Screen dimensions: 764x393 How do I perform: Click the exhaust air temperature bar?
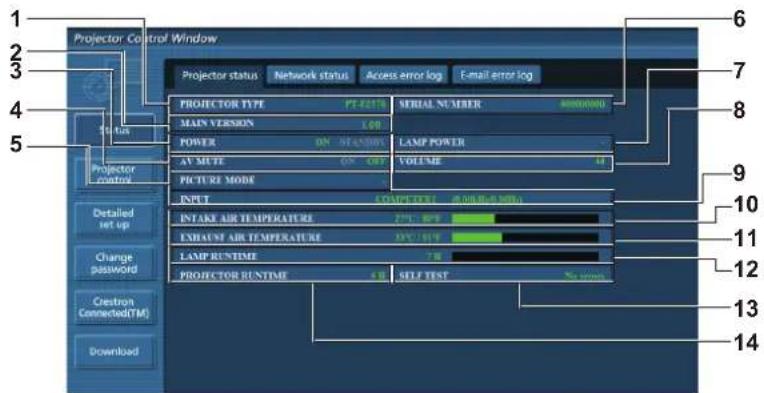[x=525, y=238]
